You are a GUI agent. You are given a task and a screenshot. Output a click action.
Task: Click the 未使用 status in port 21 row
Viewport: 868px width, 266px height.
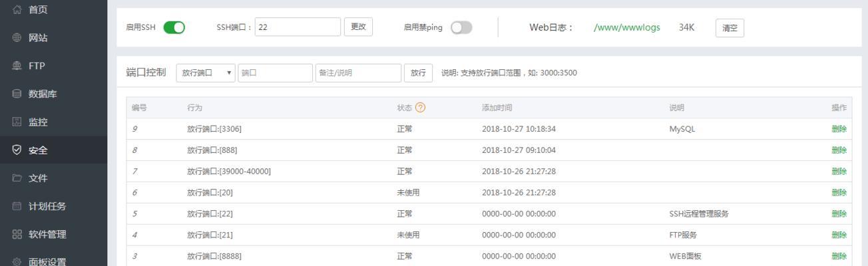click(x=408, y=235)
